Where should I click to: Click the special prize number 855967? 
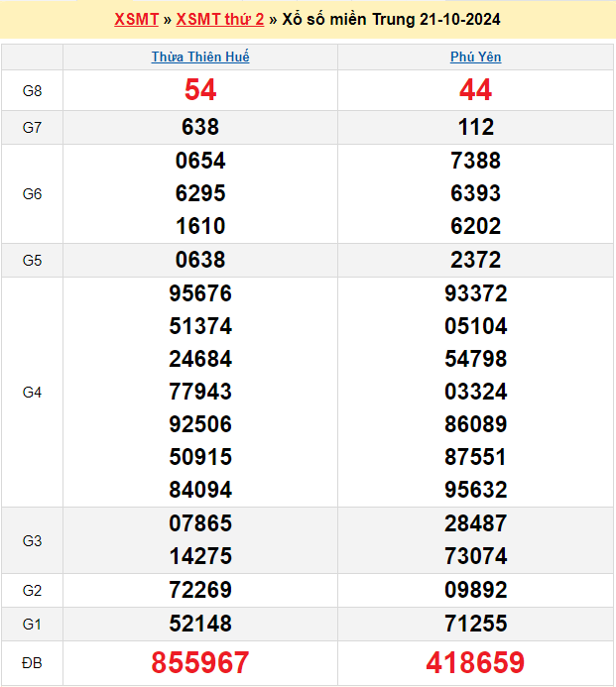coord(200,663)
